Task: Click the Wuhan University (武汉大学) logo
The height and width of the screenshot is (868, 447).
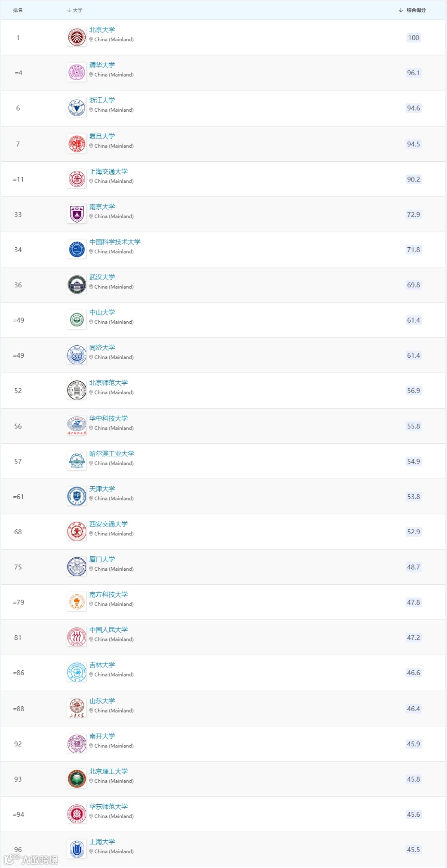Action: tap(77, 285)
